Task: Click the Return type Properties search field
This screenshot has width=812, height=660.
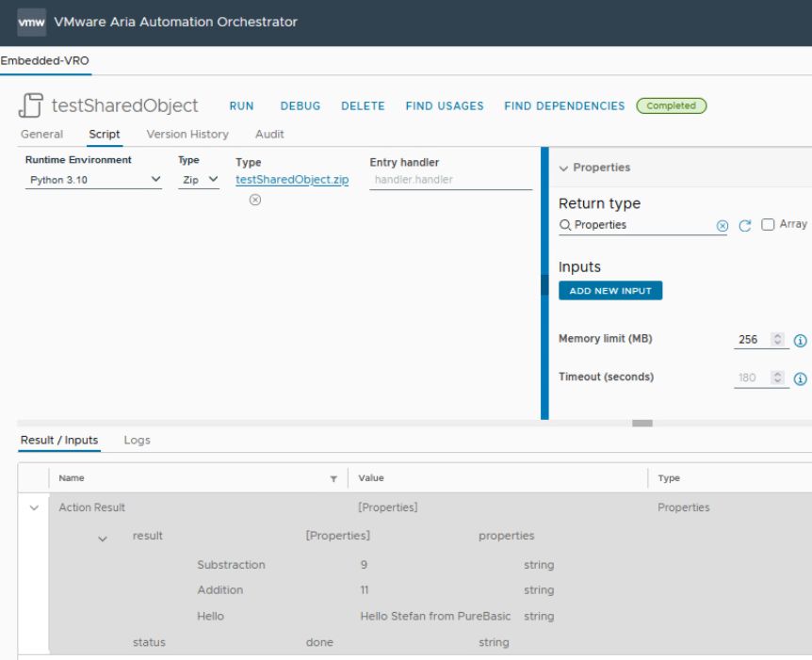Action: click(642, 225)
